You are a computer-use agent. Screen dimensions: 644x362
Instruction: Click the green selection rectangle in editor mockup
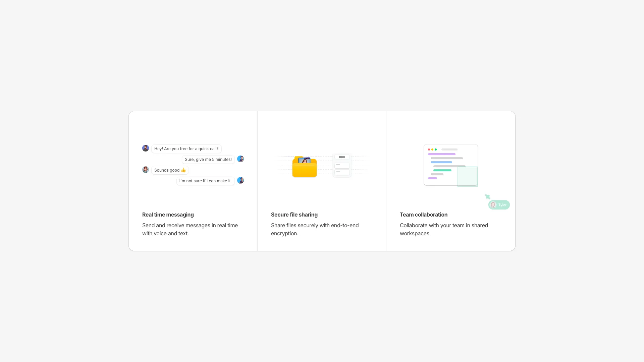(x=468, y=176)
